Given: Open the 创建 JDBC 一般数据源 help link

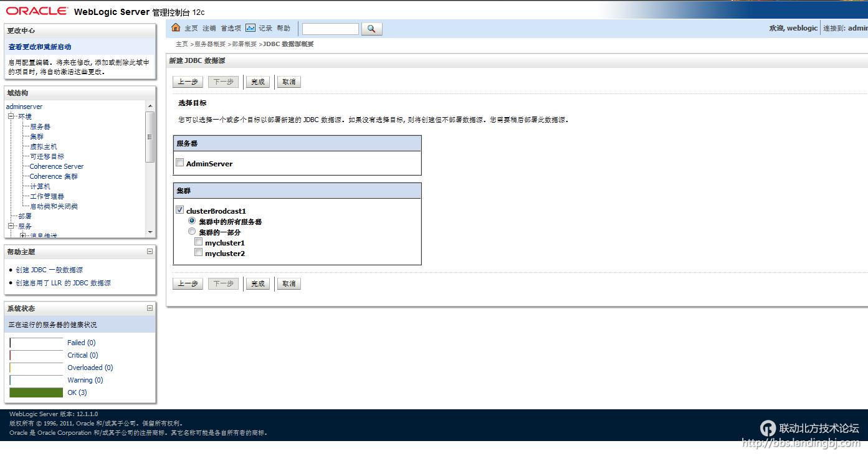Looking at the screenshot, I should (49, 270).
